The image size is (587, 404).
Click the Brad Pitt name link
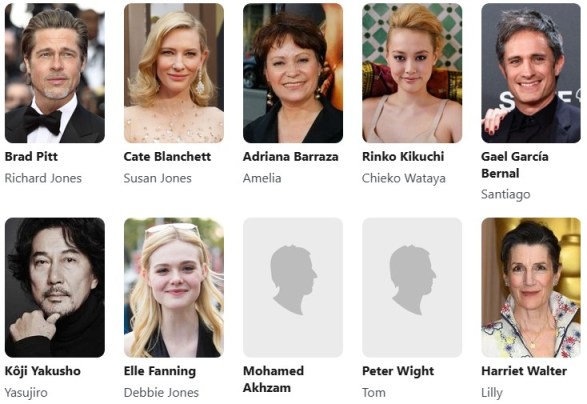[31, 157]
